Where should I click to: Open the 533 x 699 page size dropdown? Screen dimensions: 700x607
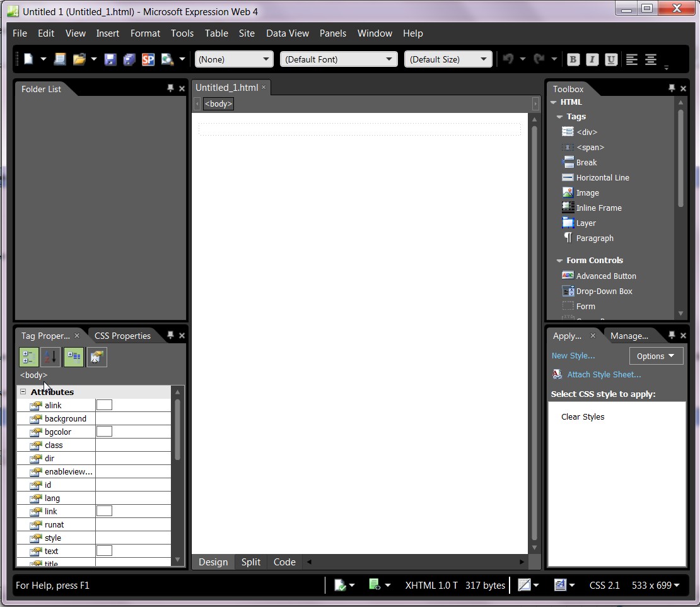tap(656, 585)
